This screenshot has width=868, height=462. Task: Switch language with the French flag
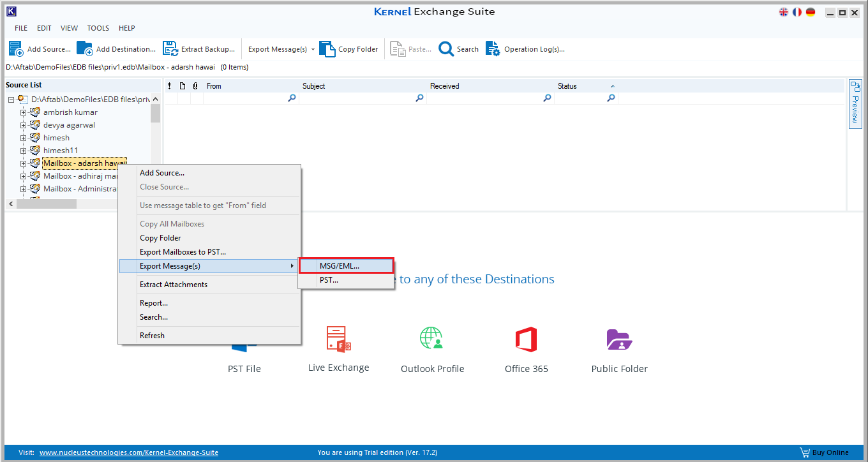797,11
